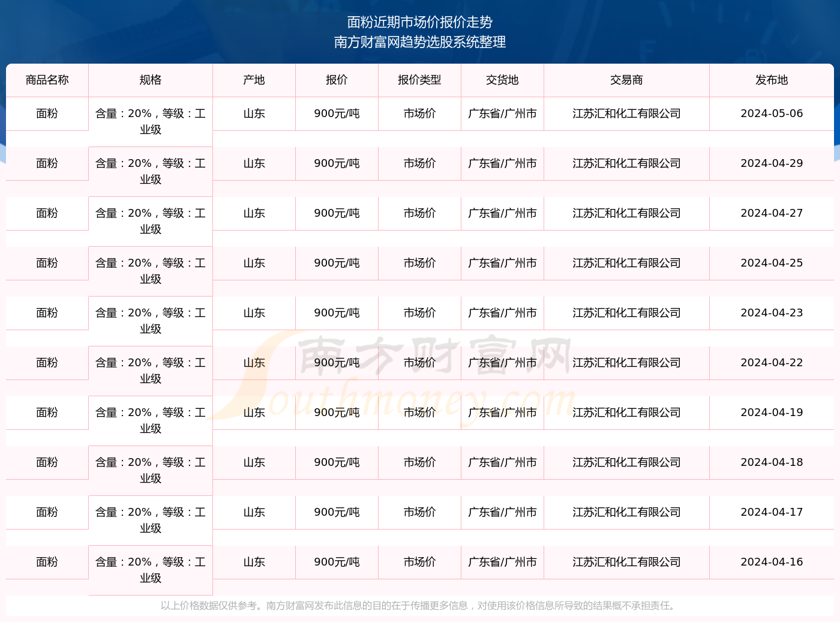
Task: Click 山东 in the 2024-04-27 row
Action: [x=254, y=213]
